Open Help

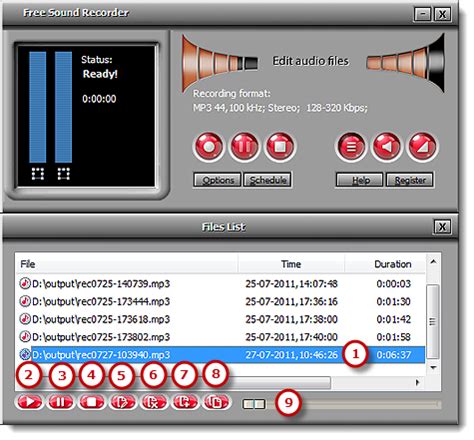[x=360, y=180]
